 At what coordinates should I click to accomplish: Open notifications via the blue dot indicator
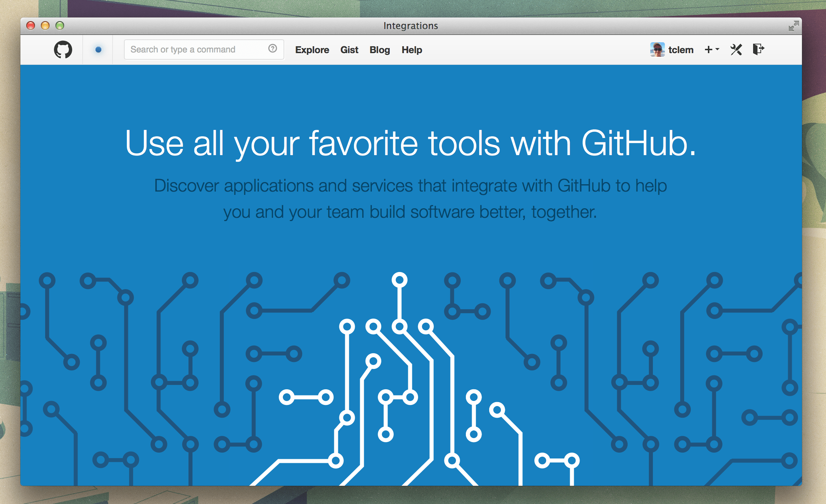[x=98, y=50]
